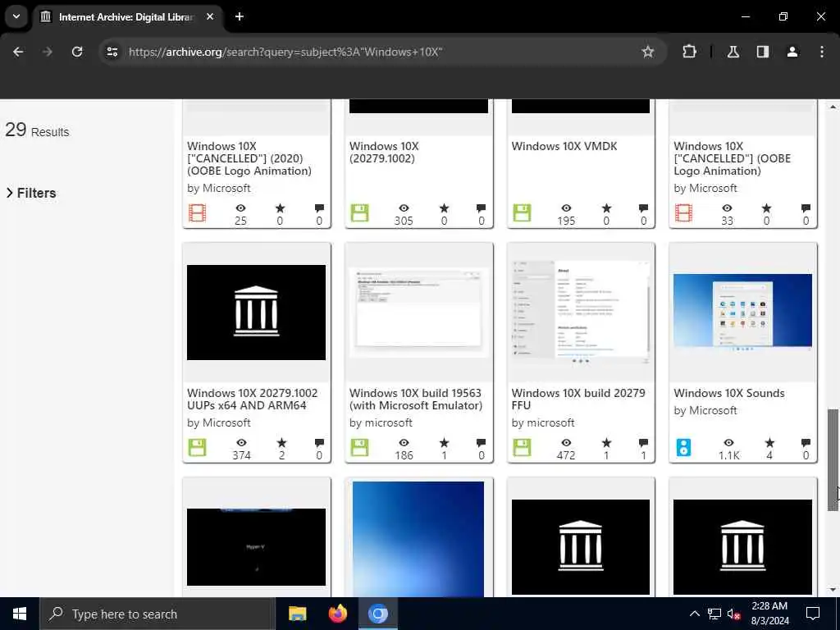Click software floppy icon on (20279.1002) card
The height and width of the screenshot is (630, 840).
359,212
